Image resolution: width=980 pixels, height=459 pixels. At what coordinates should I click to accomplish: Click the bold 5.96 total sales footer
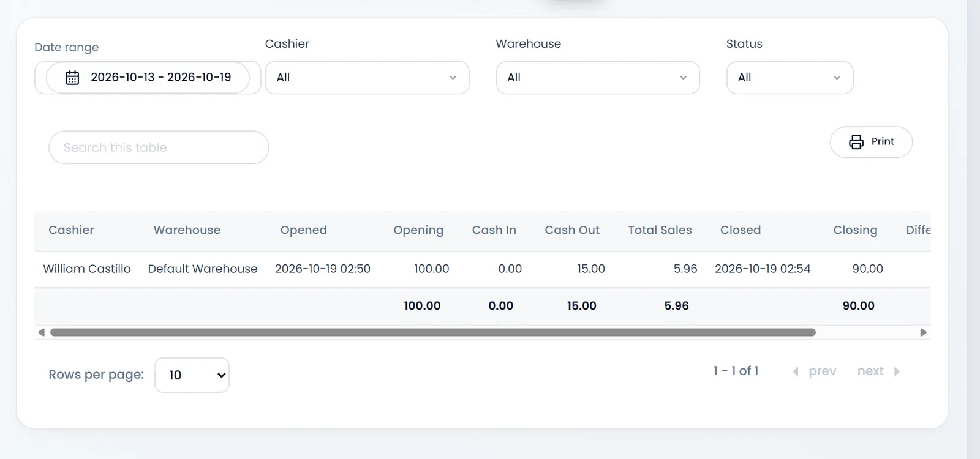677,306
